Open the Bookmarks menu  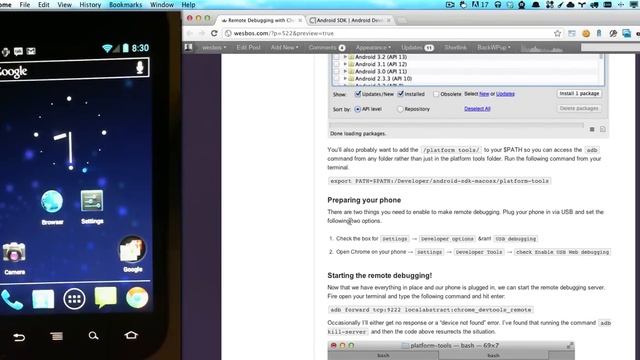[126, 5]
